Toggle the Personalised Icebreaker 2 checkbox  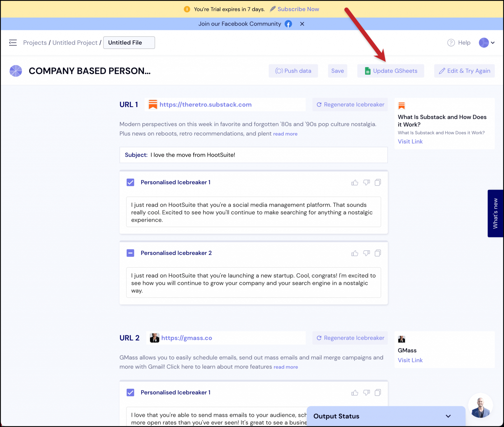[130, 253]
